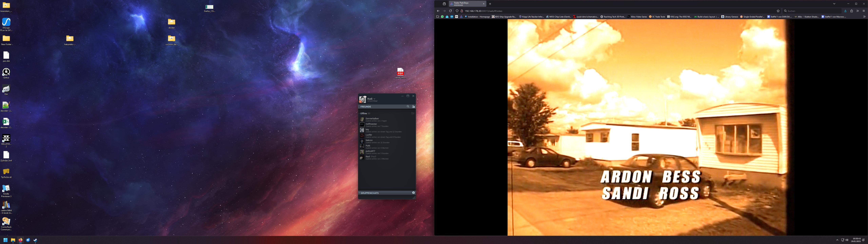
Task: Open a new tab with plus button
Action: tap(490, 4)
